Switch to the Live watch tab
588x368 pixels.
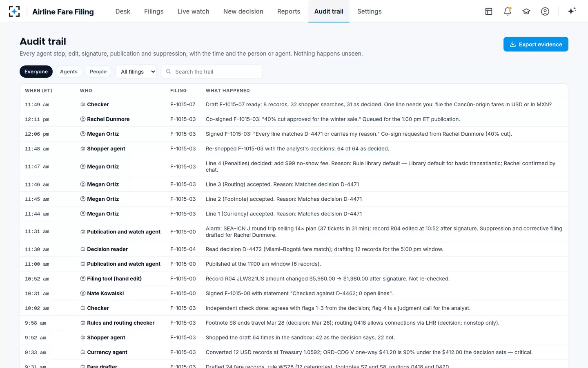(x=194, y=11)
